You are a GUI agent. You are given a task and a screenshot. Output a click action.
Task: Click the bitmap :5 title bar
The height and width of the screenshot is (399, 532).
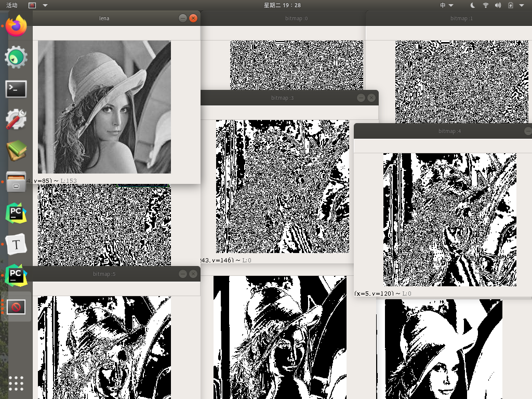[x=104, y=274]
